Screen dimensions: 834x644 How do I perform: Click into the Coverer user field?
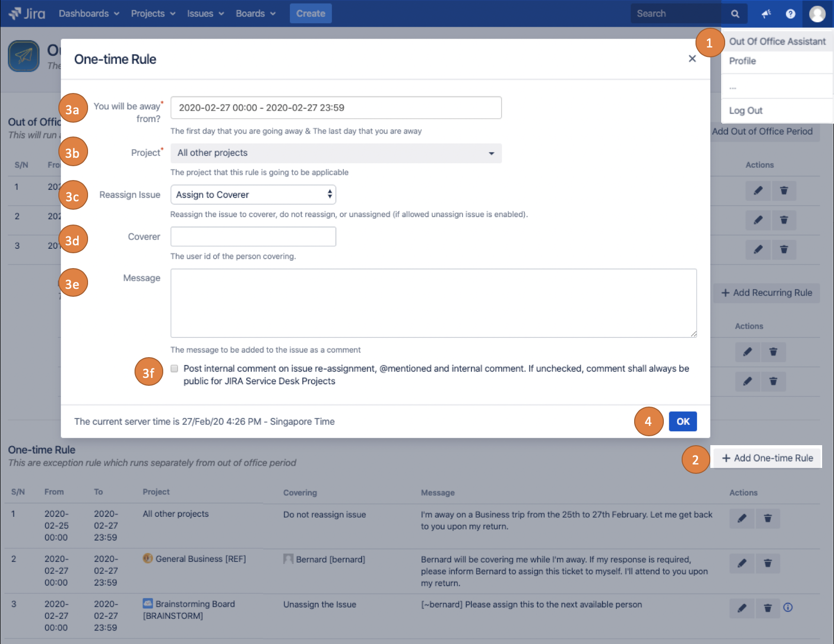pyautogui.click(x=253, y=237)
